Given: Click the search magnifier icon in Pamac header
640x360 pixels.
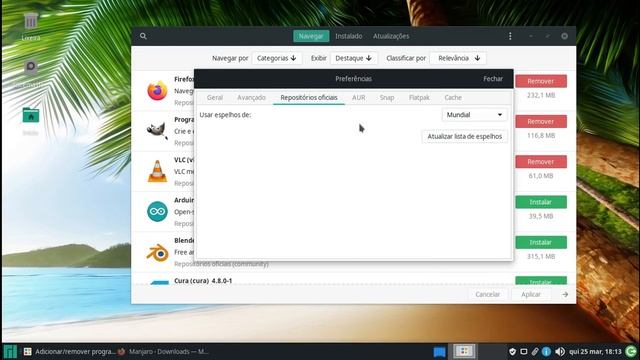Looking at the screenshot, I should pos(143,36).
